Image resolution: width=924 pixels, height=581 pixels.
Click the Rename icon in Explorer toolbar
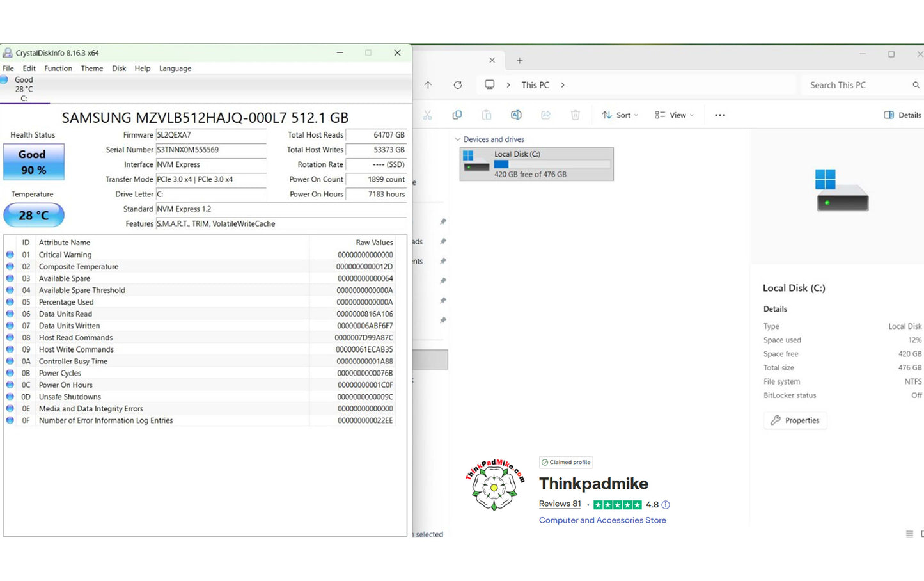(x=516, y=115)
